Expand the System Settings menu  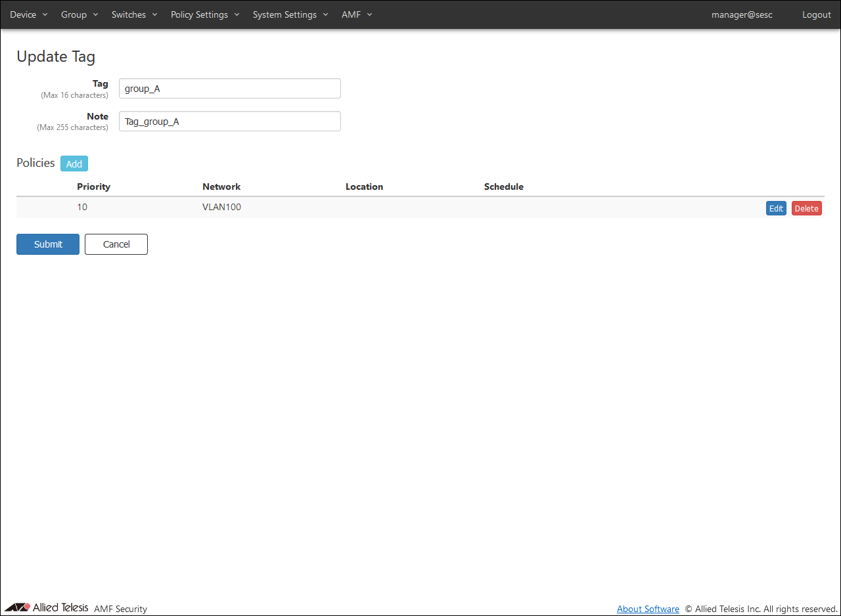point(290,14)
